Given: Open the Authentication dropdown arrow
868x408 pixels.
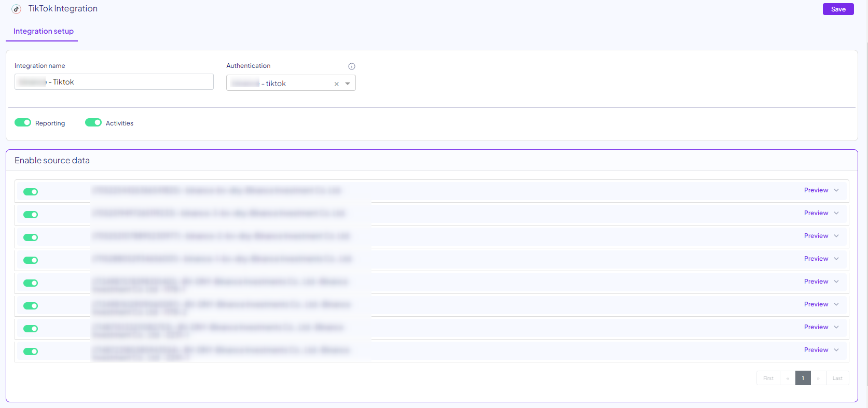Looking at the screenshot, I should click(348, 84).
